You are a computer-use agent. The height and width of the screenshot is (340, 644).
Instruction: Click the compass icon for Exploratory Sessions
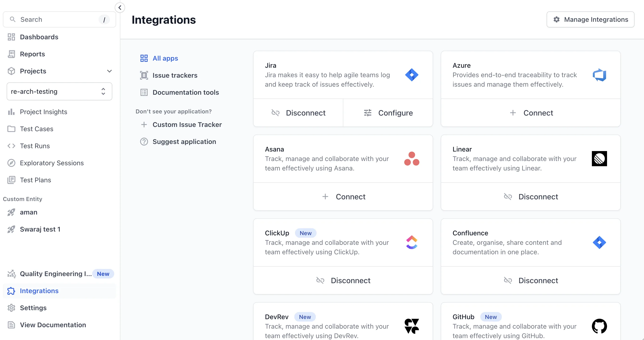[11, 163]
